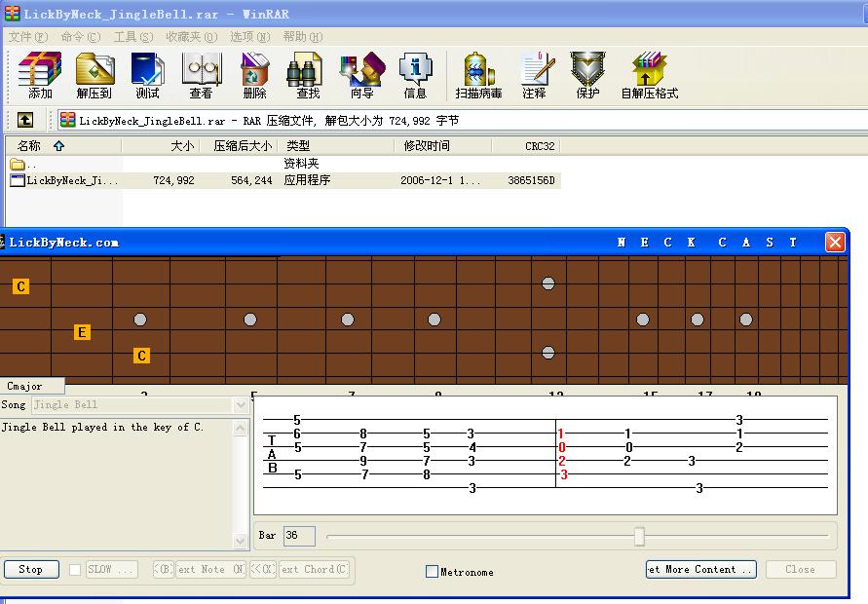Click the 注释 (Comment) toolbar icon
Screen dimensions: 868x604
[535, 75]
